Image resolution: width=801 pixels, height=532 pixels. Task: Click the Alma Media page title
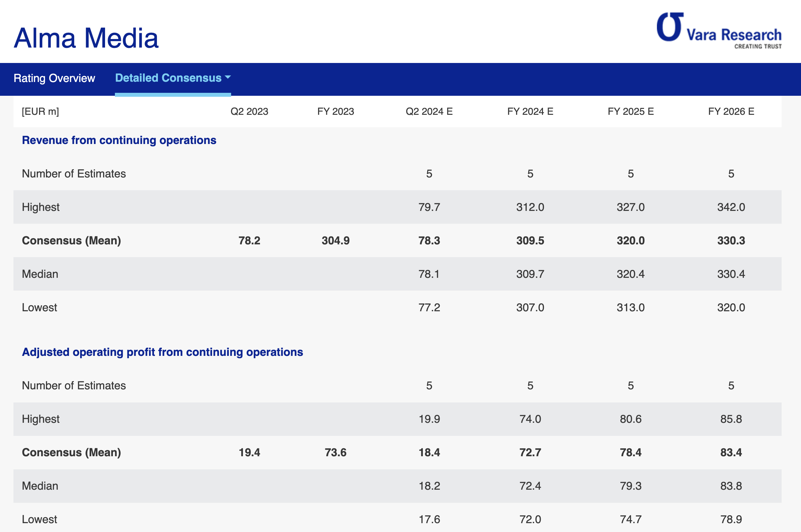click(86, 38)
